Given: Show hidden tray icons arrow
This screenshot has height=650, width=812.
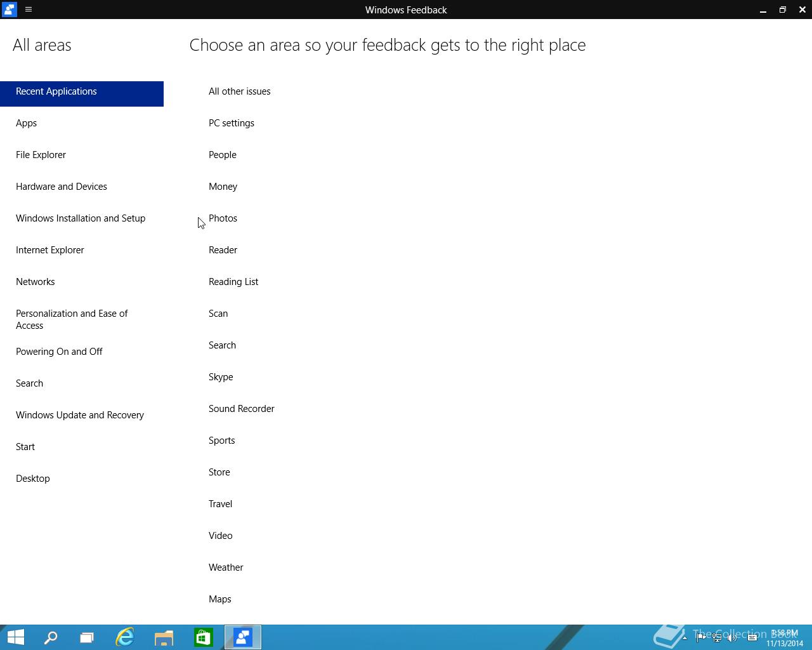Looking at the screenshot, I should [684, 638].
